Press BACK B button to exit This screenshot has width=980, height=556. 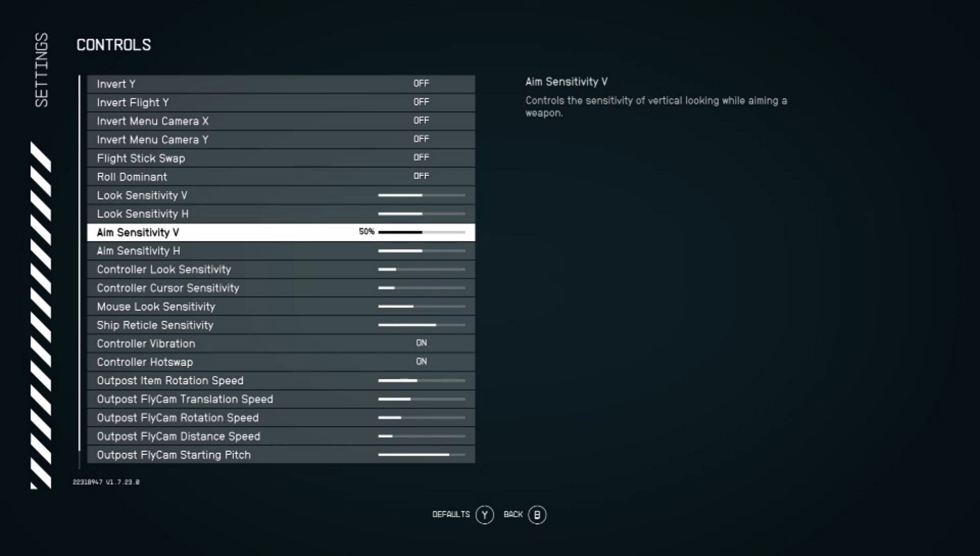point(536,514)
